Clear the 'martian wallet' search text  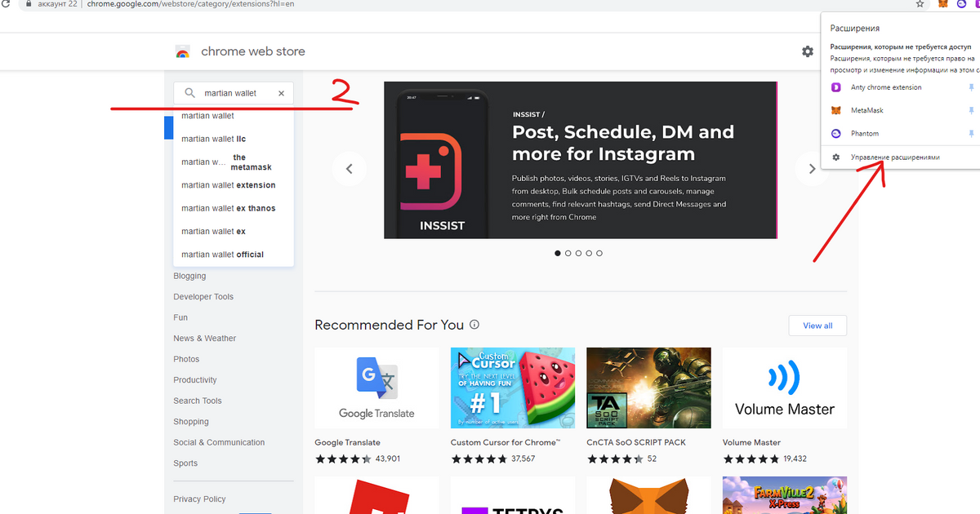[282, 93]
